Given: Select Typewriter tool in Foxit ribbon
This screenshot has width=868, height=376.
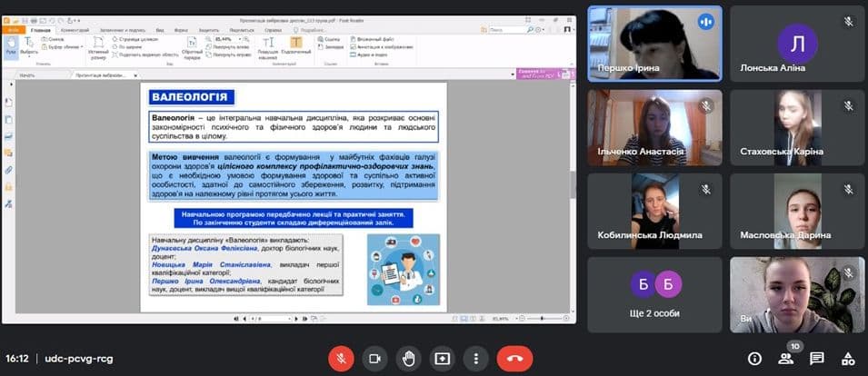Looking at the screenshot, I should coord(268,47).
